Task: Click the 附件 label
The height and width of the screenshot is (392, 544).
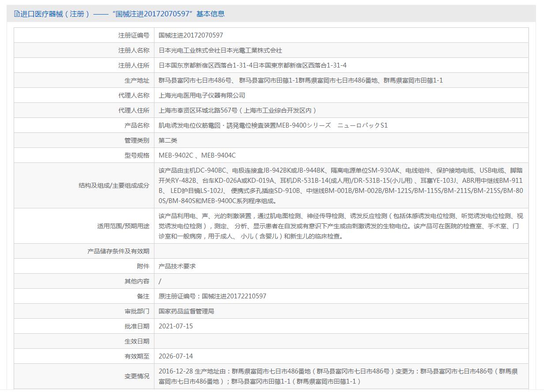Action: (143, 266)
